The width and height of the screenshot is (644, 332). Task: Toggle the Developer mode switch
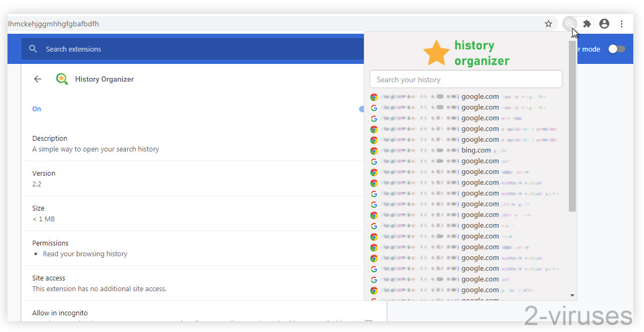point(617,48)
